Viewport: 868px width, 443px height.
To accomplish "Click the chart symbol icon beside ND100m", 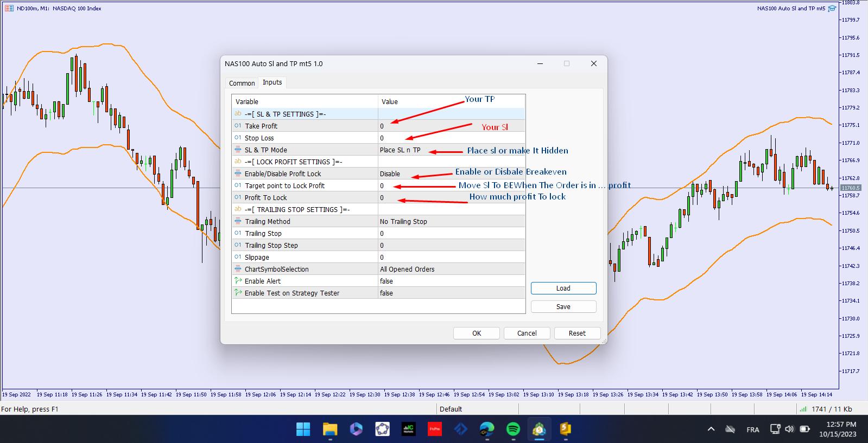I will 9,8.
